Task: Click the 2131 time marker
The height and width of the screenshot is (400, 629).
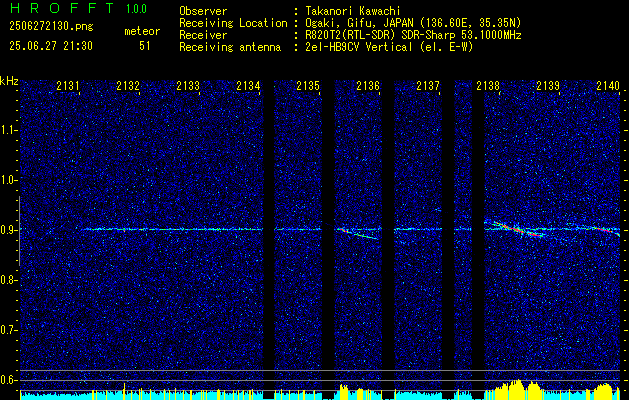Action: tap(67, 85)
